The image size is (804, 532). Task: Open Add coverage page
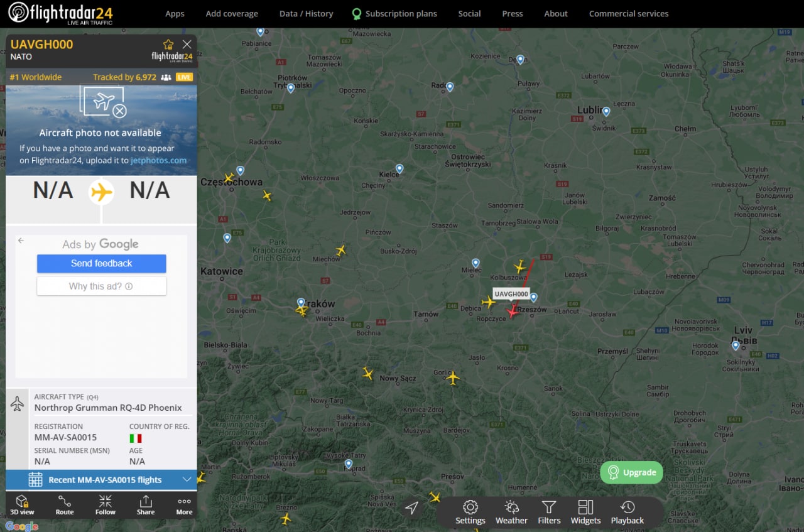tap(232, 13)
